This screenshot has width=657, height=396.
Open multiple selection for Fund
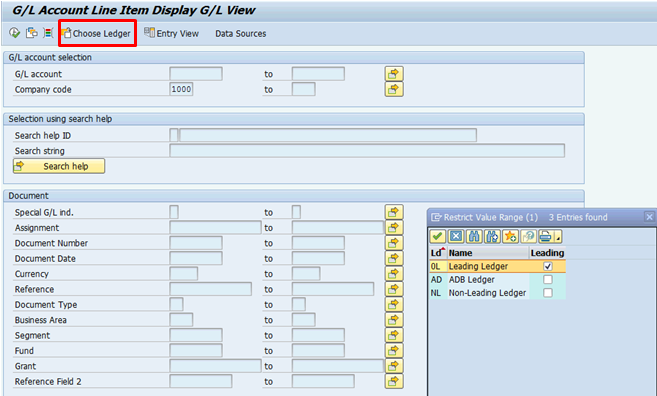coord(394,350)
